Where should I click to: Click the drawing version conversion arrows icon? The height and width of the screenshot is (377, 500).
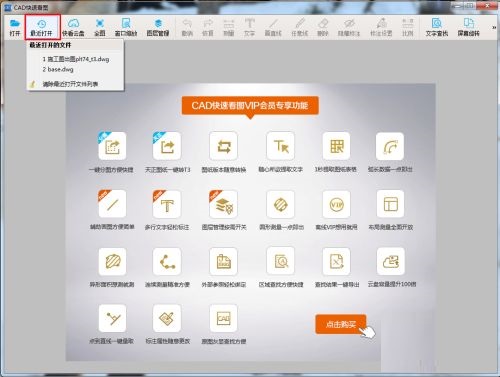click(x=224, y=146)
